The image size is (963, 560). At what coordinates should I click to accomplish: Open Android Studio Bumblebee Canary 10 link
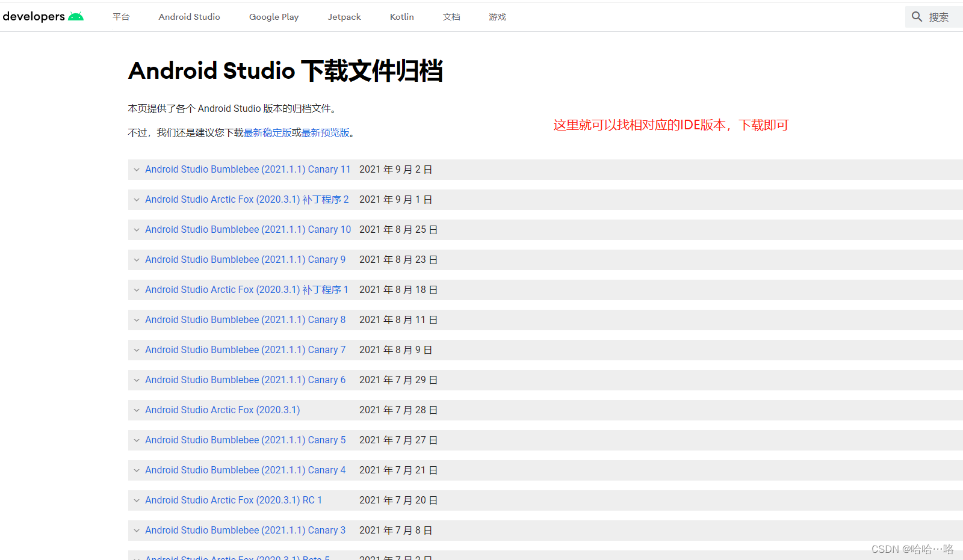[x=248, y=230]
